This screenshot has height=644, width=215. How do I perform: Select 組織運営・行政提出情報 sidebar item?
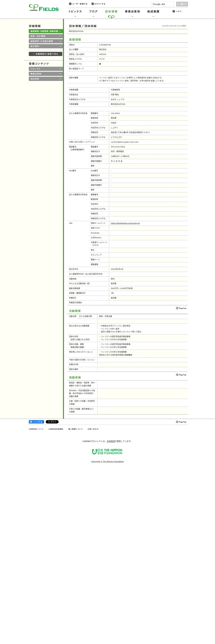tap(46, 41)
